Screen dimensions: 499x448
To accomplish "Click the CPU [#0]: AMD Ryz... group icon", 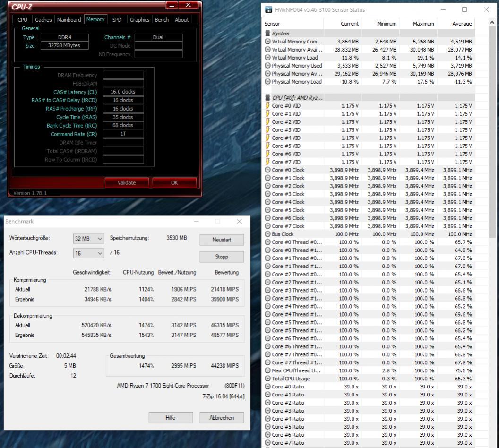I will point(267,98).
